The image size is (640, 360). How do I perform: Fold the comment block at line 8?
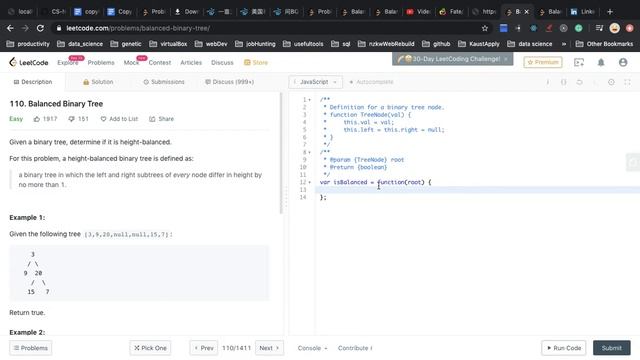coord(309,152)
